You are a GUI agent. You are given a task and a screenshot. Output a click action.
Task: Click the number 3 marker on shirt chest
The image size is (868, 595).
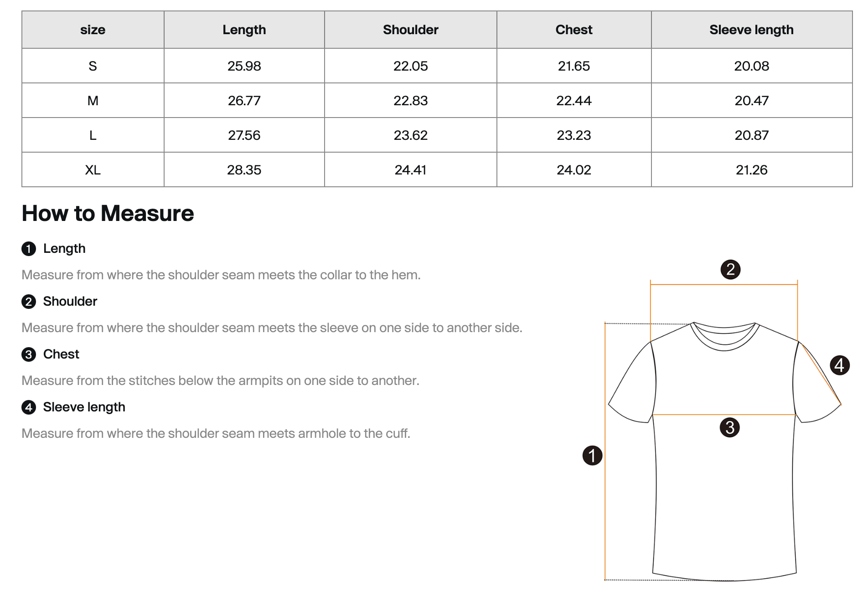click(729, 427)
